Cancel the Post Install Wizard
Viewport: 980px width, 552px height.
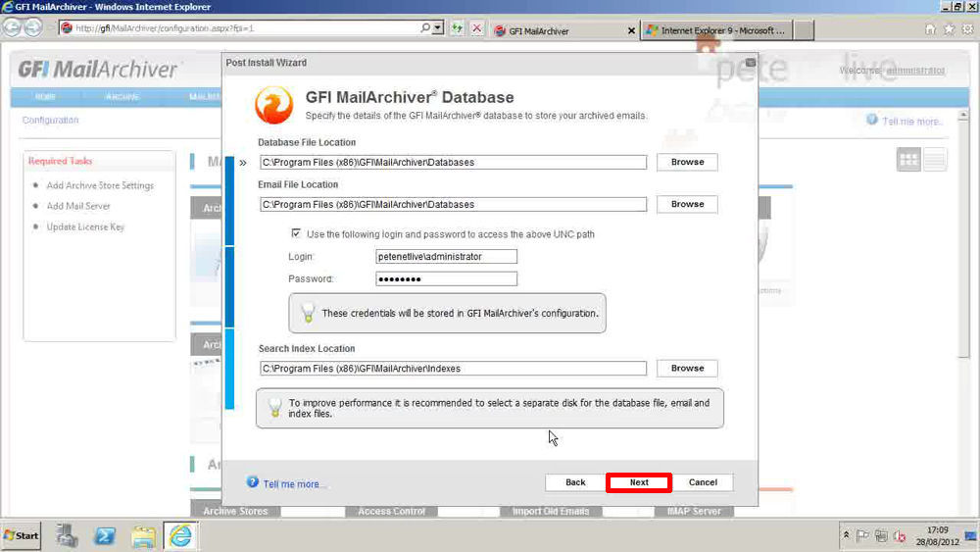pyautogui.click(x=703, y=482)
